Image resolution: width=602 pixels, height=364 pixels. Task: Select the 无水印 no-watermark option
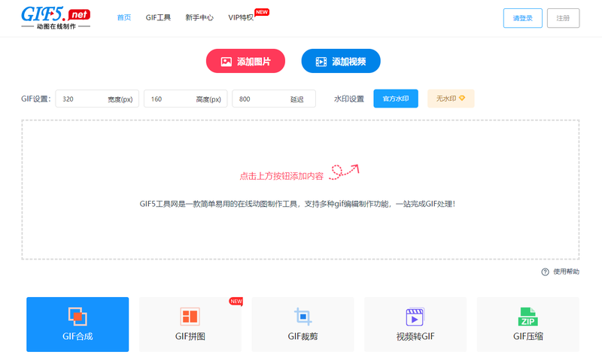451,99
